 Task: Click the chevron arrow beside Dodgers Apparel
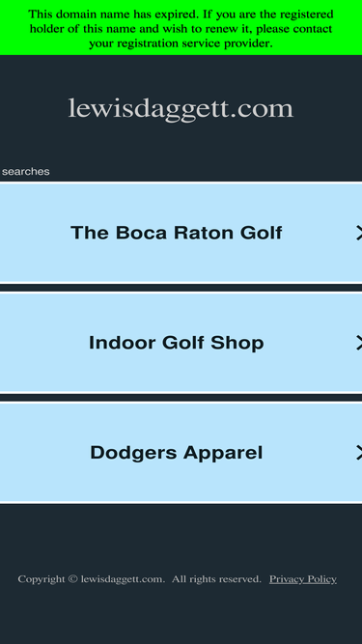359,453
